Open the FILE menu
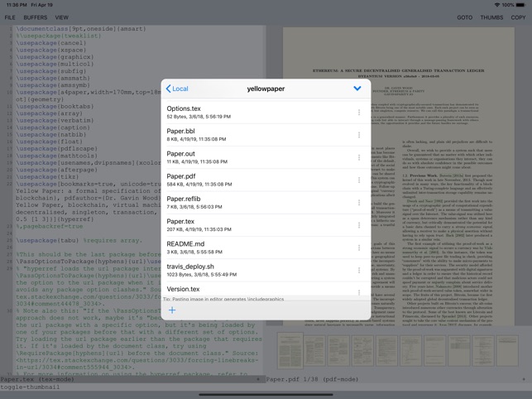 coord(10,17)
